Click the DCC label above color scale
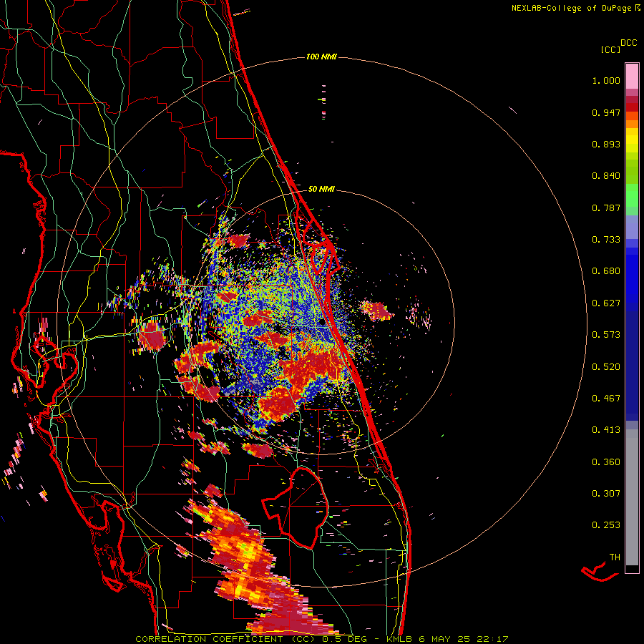 [x=628, y=43]
